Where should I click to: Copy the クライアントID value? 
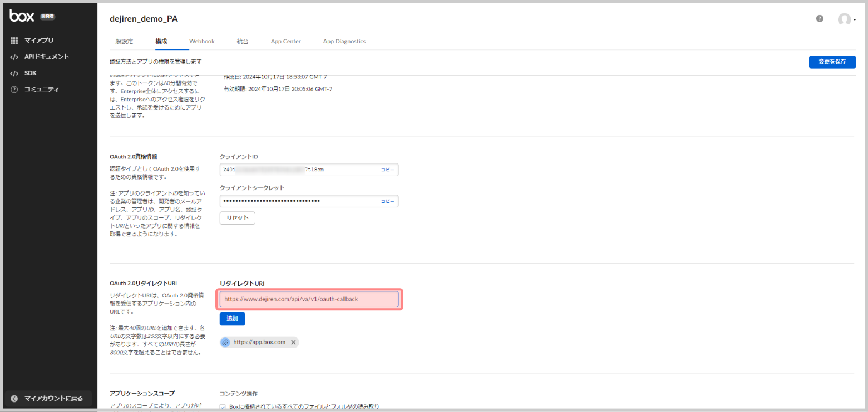[x=387, y=170]
